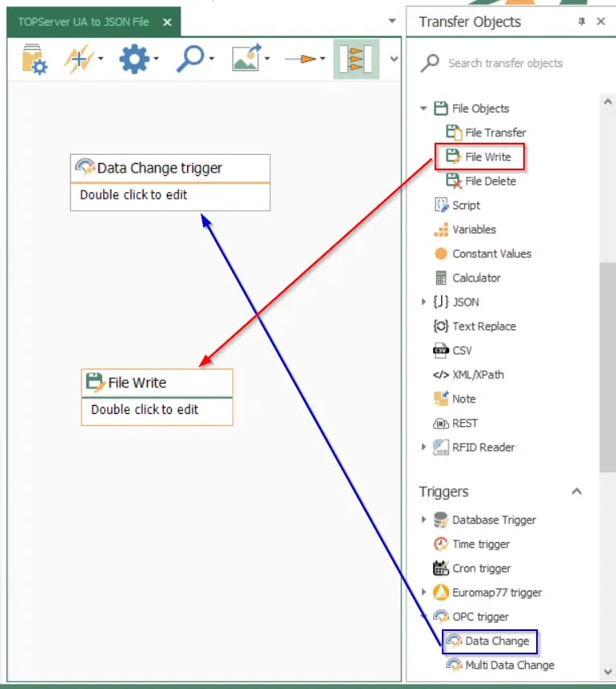Click the export image toolbar icon

click(246, 58)
